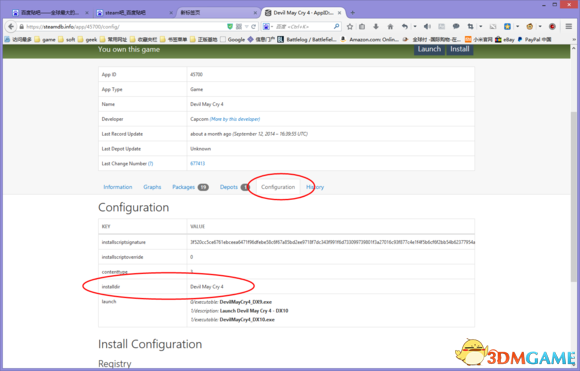Reload the page with the refresh icon
Viewport: 580px width, 371px height.
tap(254, 27)
